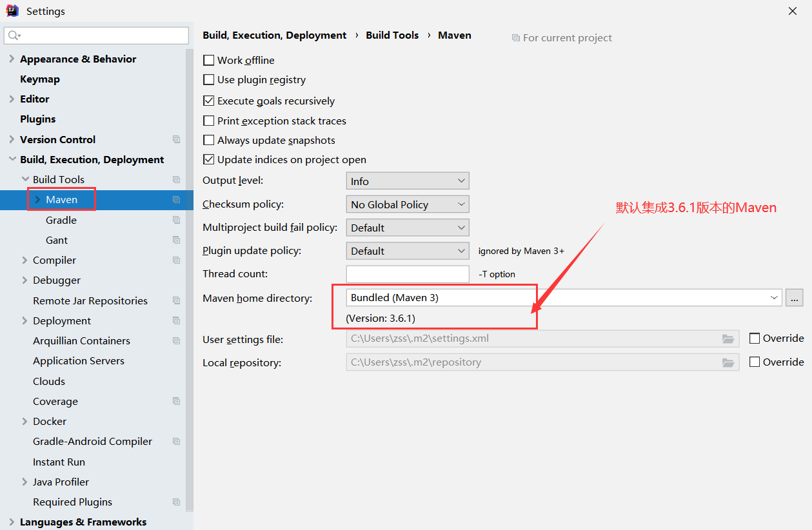Click the Thread count input field
This screenshot has height=530, width=812.
tap(408, 274)
